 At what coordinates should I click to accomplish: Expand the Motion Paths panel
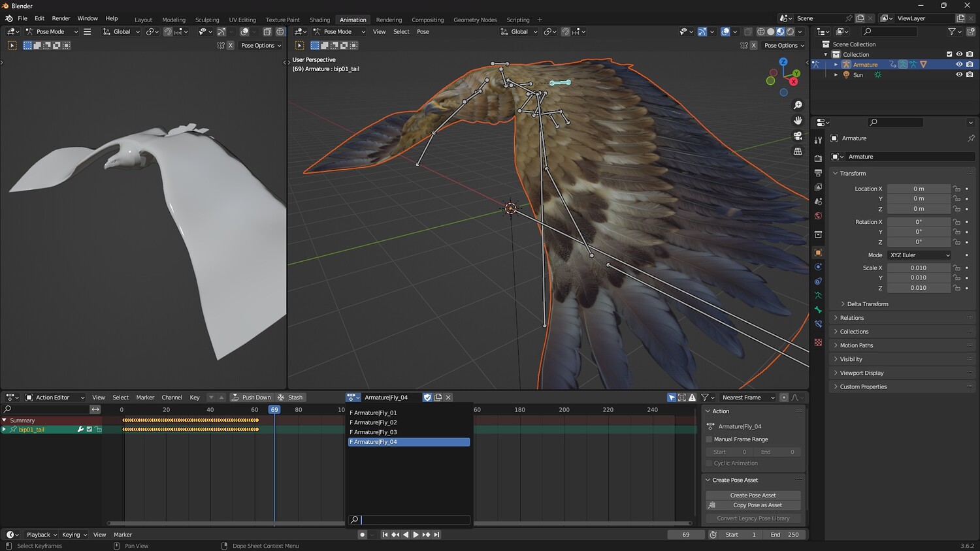coord(856,345)
